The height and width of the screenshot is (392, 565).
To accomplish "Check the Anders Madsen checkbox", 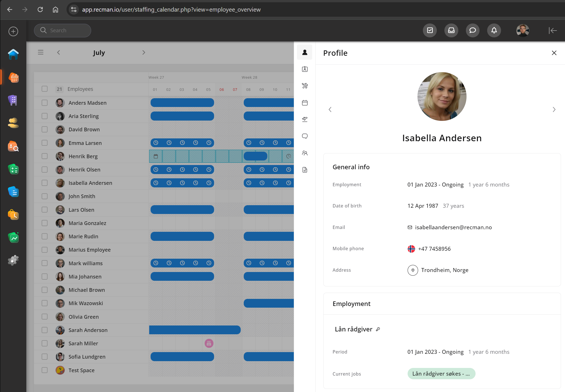I will (x=45, y=103).
